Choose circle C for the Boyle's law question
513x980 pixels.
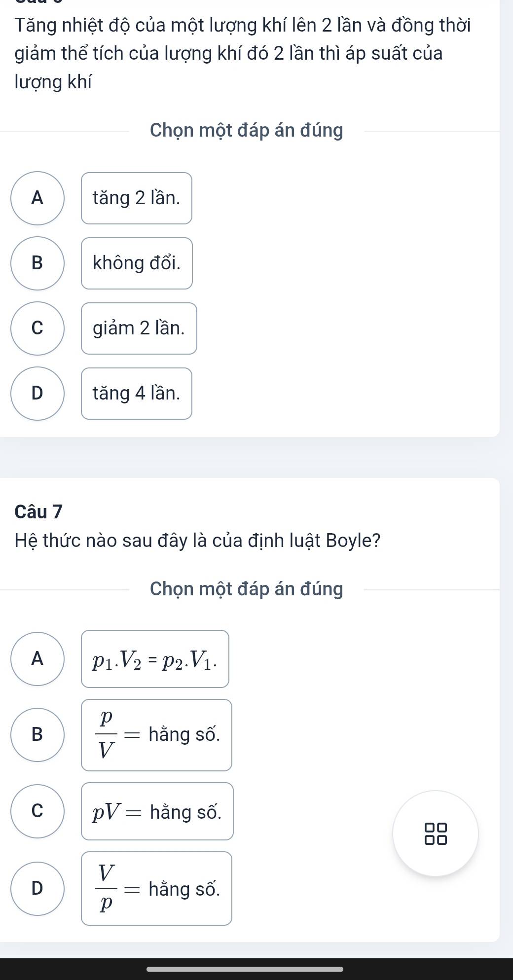click(37, 811)
